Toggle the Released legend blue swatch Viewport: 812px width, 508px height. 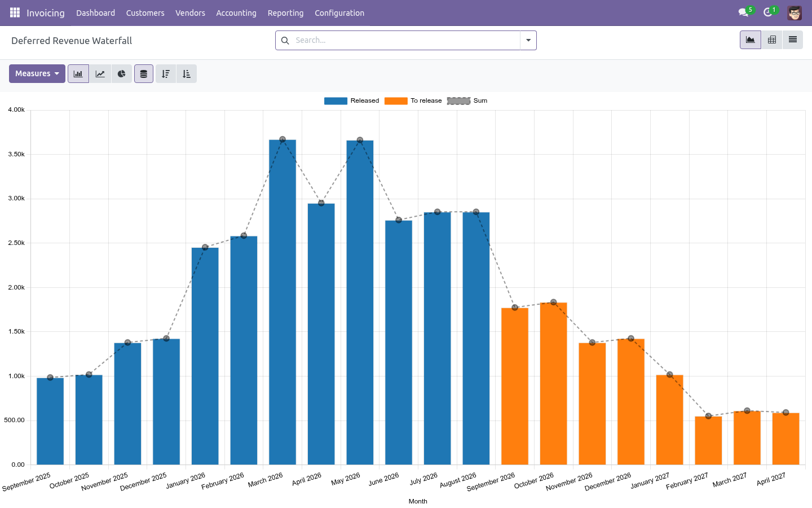tap(336, 101)
